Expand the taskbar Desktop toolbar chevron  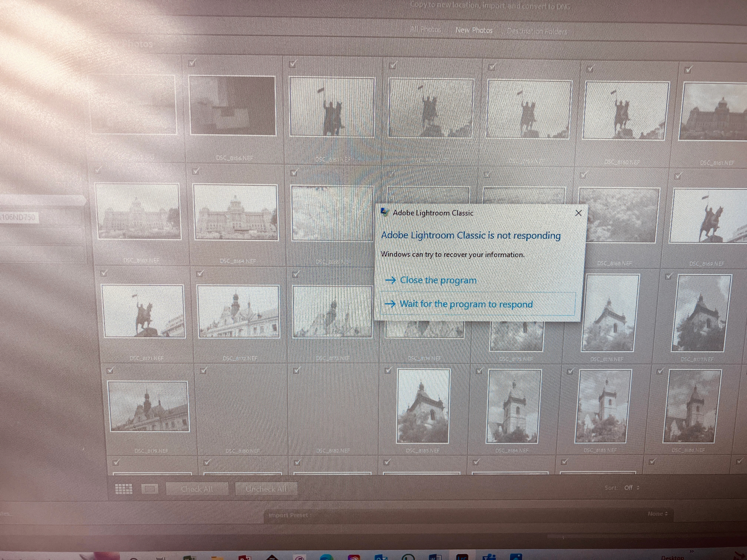[691, 551]
